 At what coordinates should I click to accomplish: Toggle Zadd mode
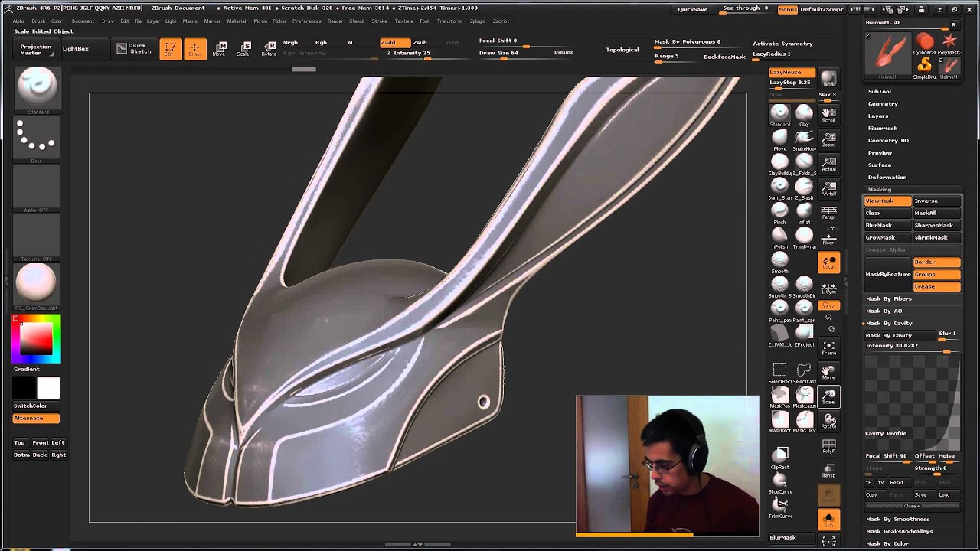pos(394,42)
